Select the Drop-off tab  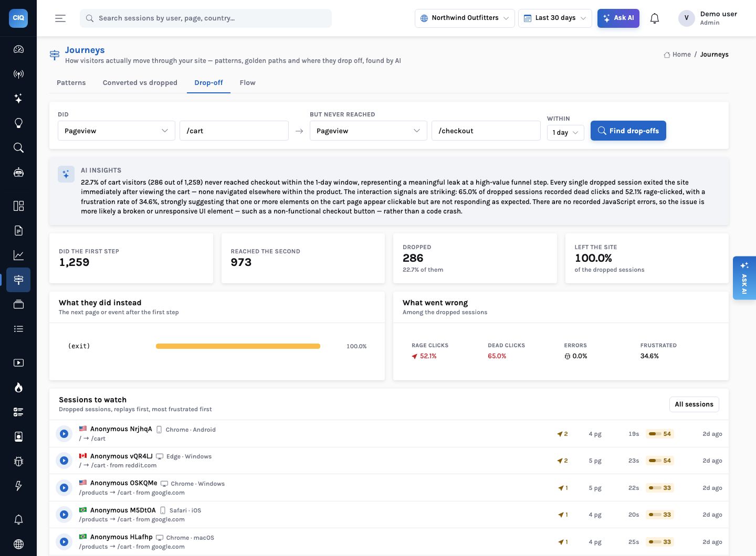[208, 82]
